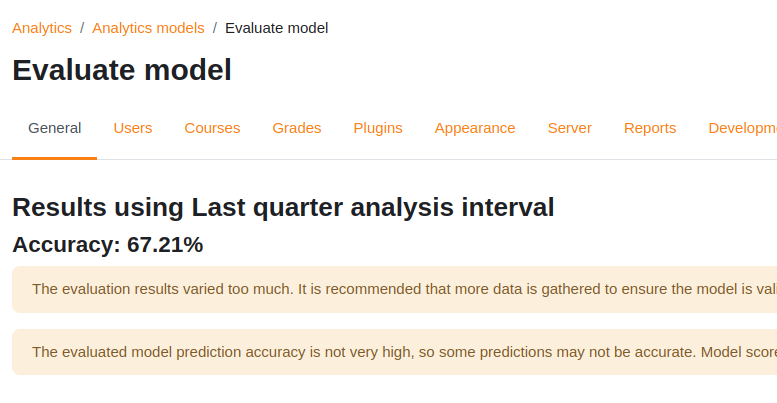Open the Server tab
This screenshot has height=403, width=777.
569,128
